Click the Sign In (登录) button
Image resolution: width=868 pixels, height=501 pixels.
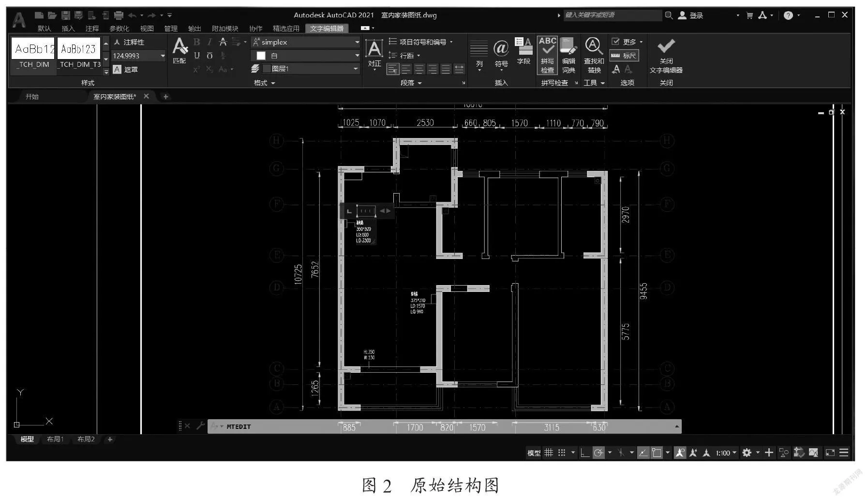[691, 15]
